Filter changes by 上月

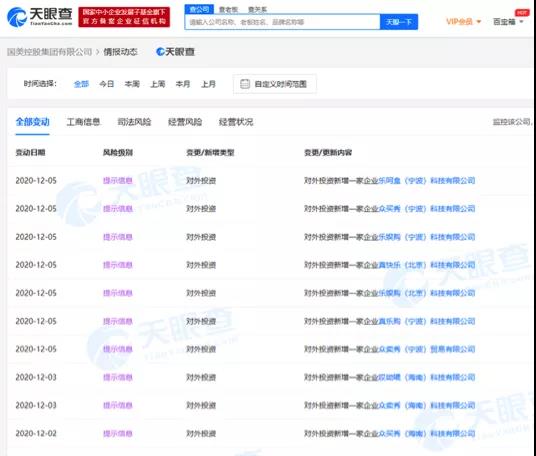click(x=209, y=84)
